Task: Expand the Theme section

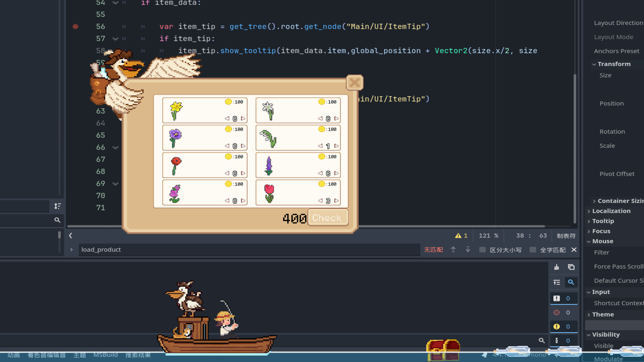Action: [x=603, y=314]
